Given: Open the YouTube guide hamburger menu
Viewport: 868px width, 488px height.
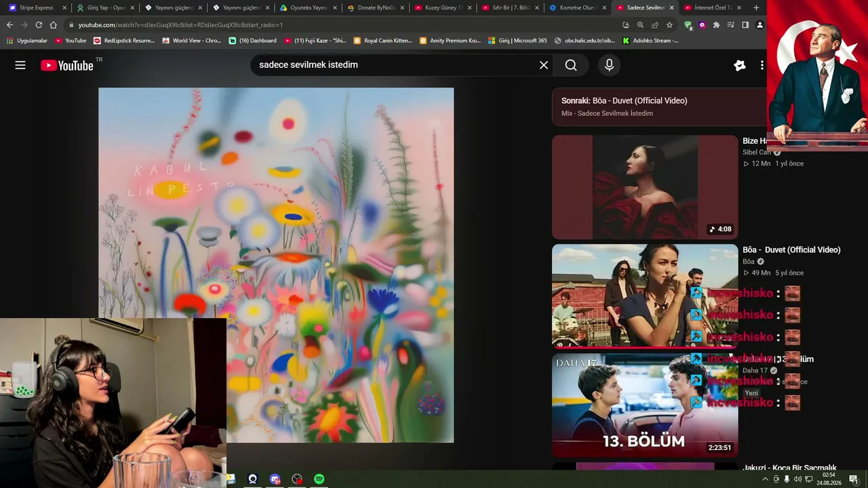Looking at the screenshot, I should (20, 65).
